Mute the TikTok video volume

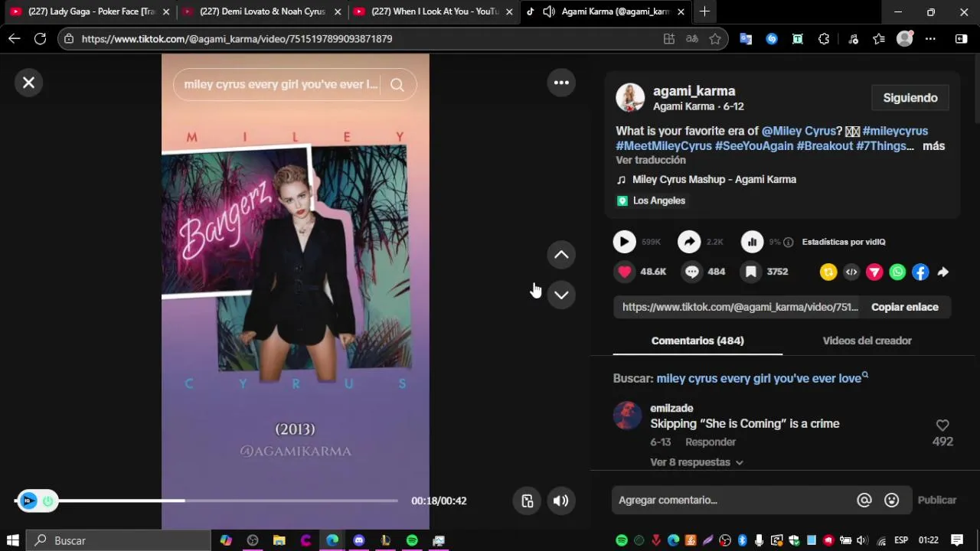click(561, 500)
